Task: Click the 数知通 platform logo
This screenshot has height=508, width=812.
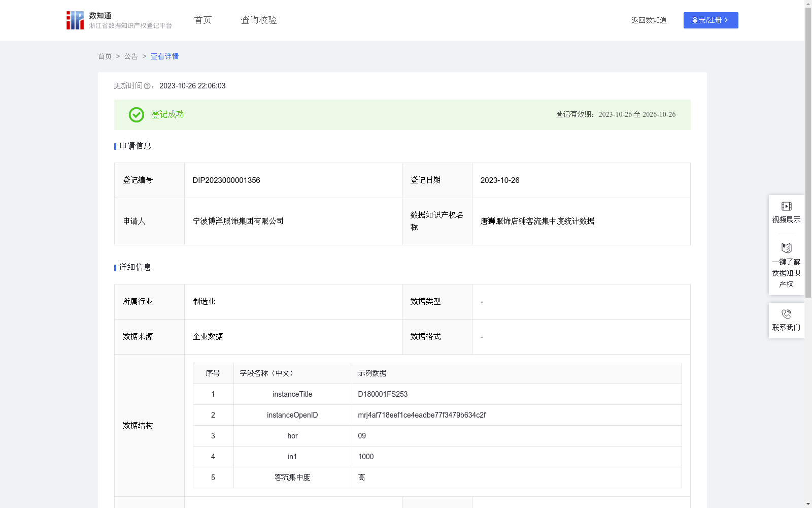Action: [119, 20]
